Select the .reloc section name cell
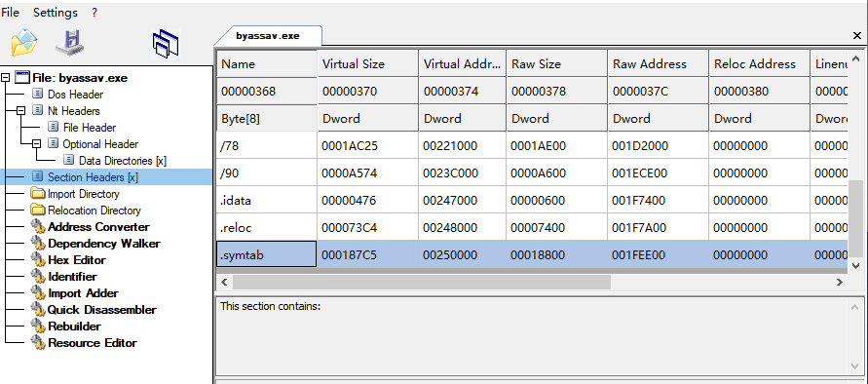This screenshot has height=384, width=868. click(x=266, y=227)
